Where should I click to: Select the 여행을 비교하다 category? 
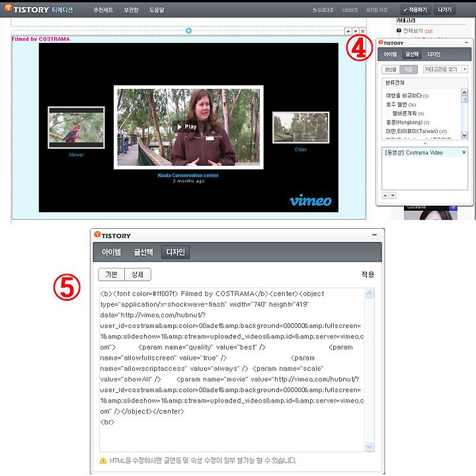[x=407, y=96]
